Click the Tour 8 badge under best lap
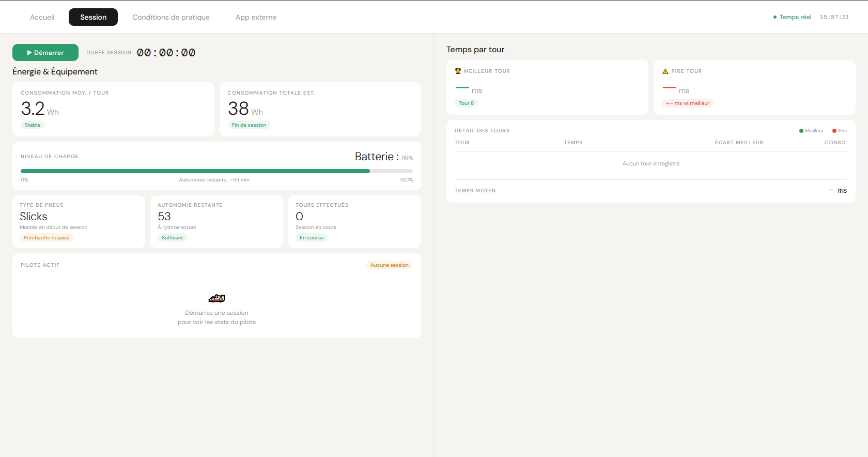This screenshot has width=868, height=457. pyautogui.click(x=466, y=103)
